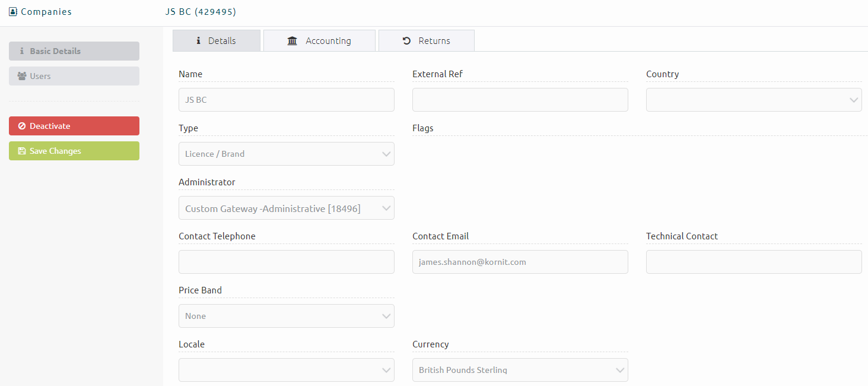Image resolution: width=868 pixels, height=386 pixels.
Task: Click the External Ref input field
Action: (520, 100)
